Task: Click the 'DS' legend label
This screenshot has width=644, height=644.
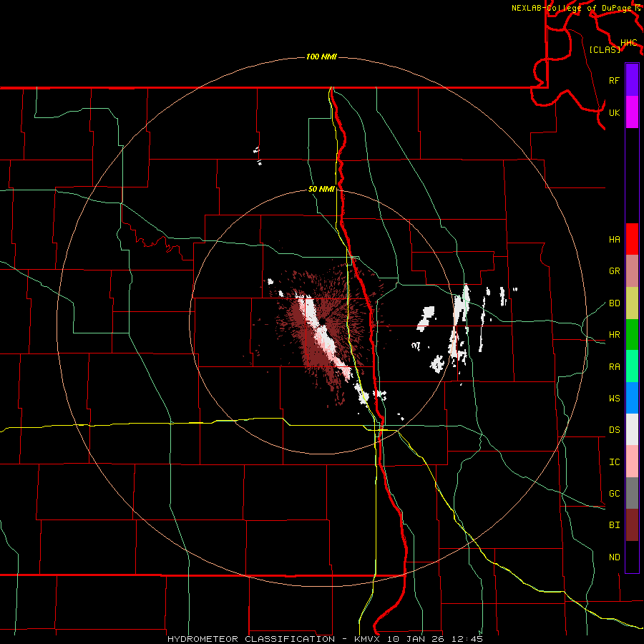Action: pos(614,430)
